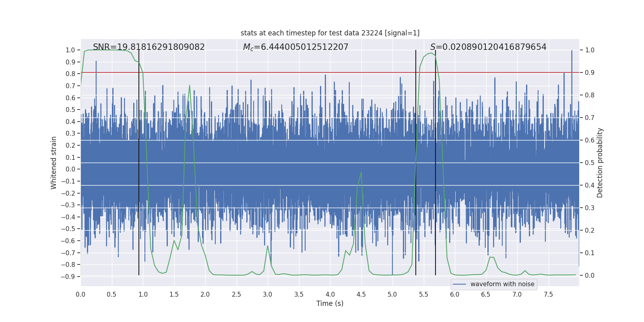Click time axis tick label 7.5
644x322 pixels.
point(548,294)
